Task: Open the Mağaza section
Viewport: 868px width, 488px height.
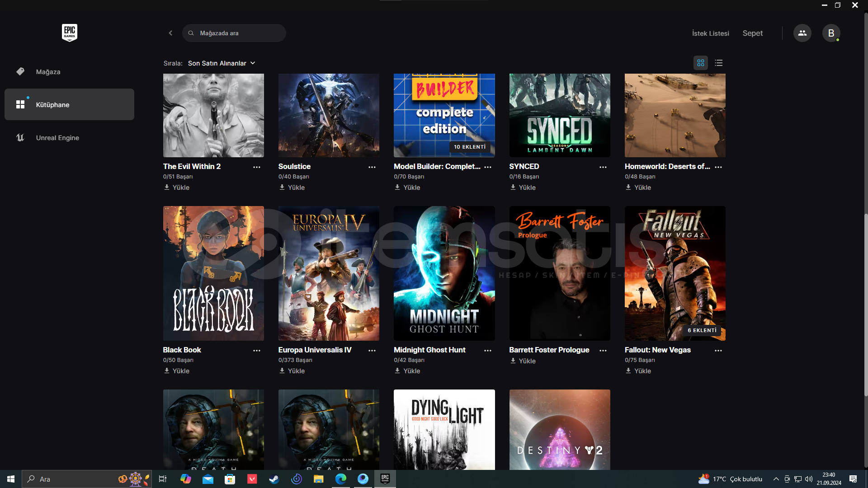Action: click(69, 72)
